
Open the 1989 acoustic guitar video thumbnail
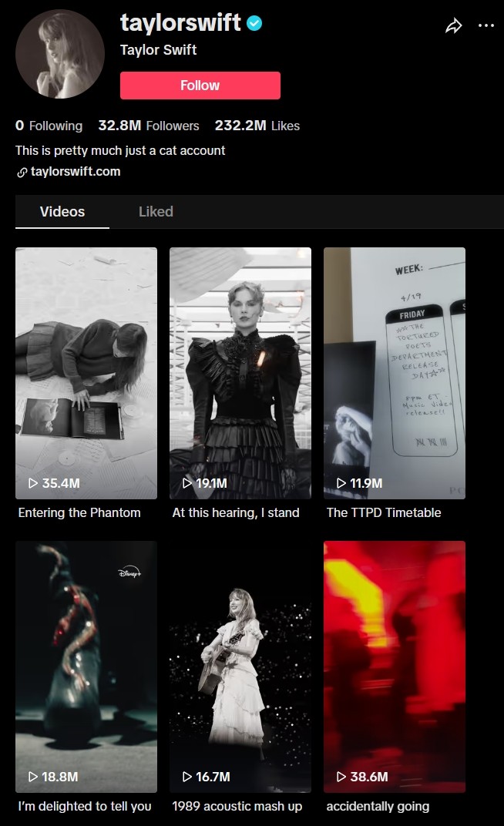tap(240, 667)
